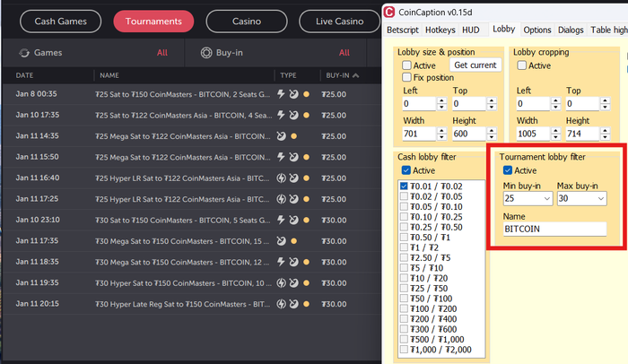This screenshot has width=628, height=364.
Task: Open the Buy-in All filter
Action: pos(344,53)
